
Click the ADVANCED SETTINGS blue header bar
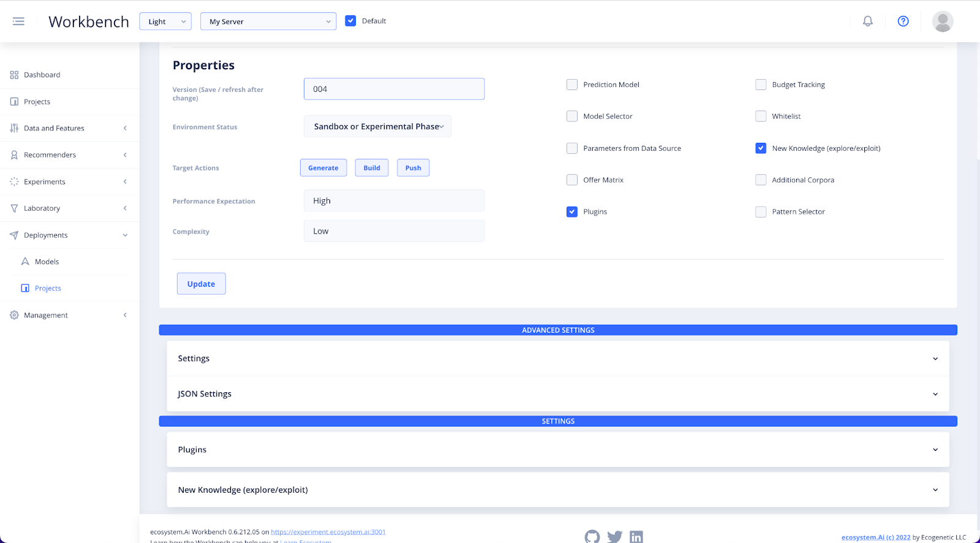click(x=558, y=330)
